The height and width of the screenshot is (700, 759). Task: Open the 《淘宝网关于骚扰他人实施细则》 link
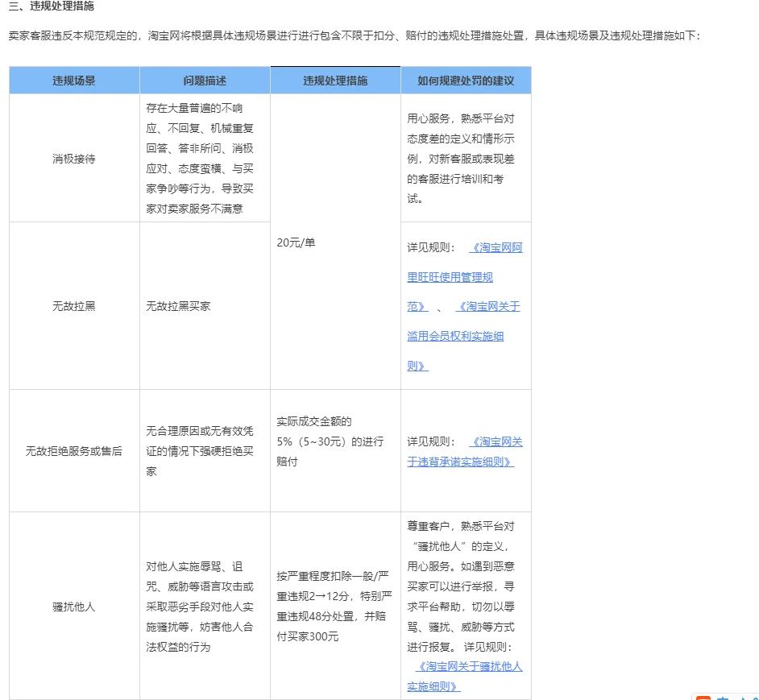coord(464,677)
